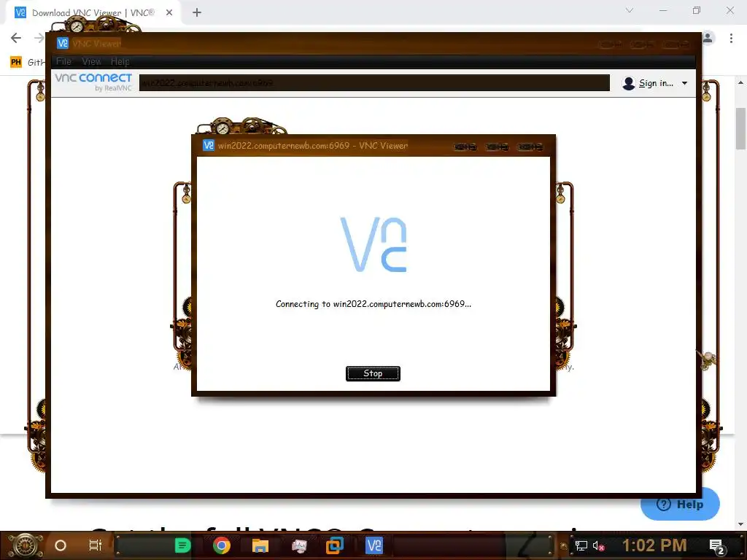
Task: Expand Chrome tab search chevron
Action: click(630, 10)
